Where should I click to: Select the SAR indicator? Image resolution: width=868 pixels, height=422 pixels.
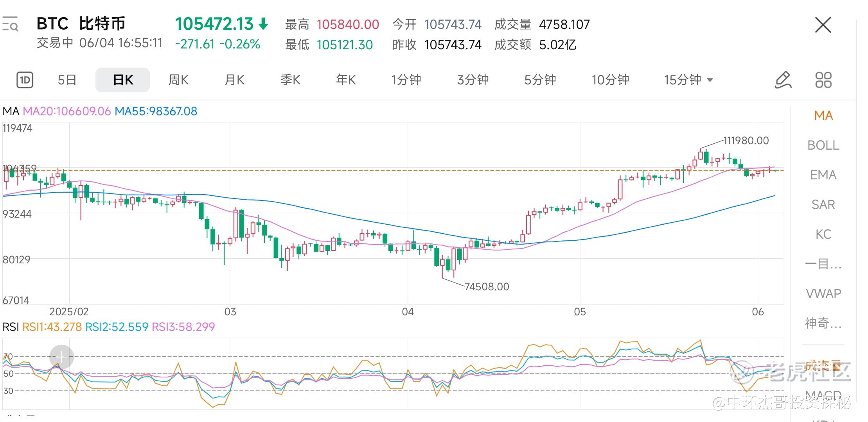coord(823,205)
